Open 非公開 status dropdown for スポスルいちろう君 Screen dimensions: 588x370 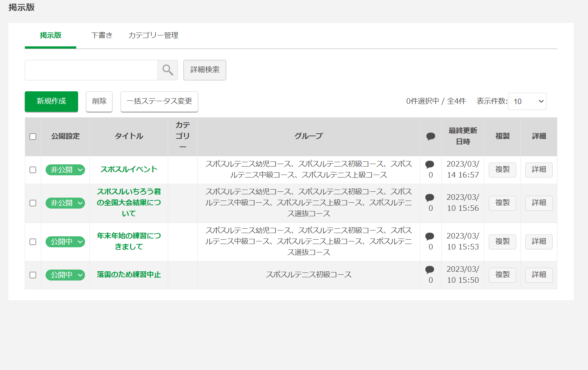(65, 203)
